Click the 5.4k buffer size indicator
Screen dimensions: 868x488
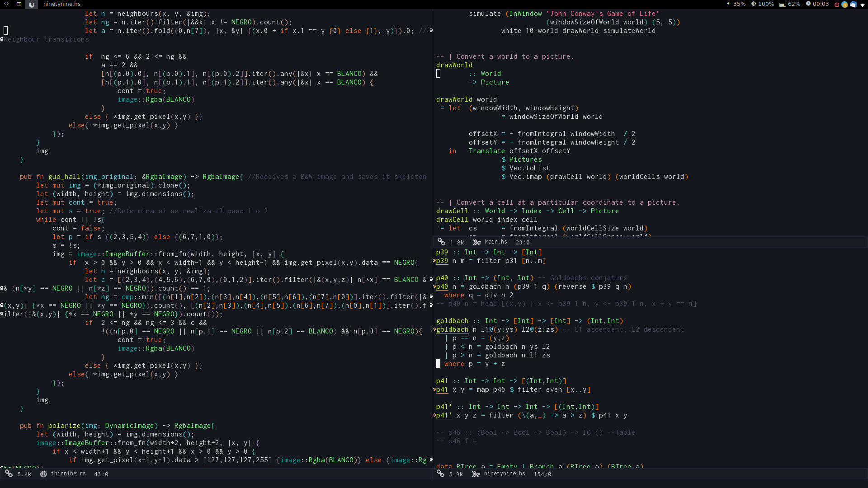[24, 474]
